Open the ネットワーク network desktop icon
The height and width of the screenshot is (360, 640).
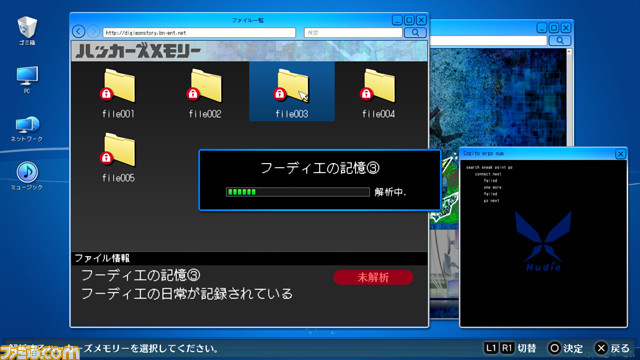click(27, 129)
